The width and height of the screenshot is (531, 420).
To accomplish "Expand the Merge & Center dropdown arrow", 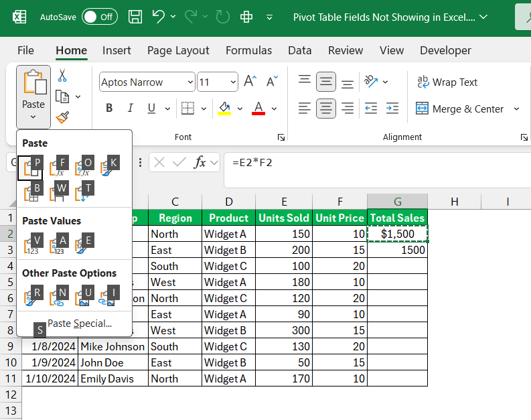I will tap(516, 109).
